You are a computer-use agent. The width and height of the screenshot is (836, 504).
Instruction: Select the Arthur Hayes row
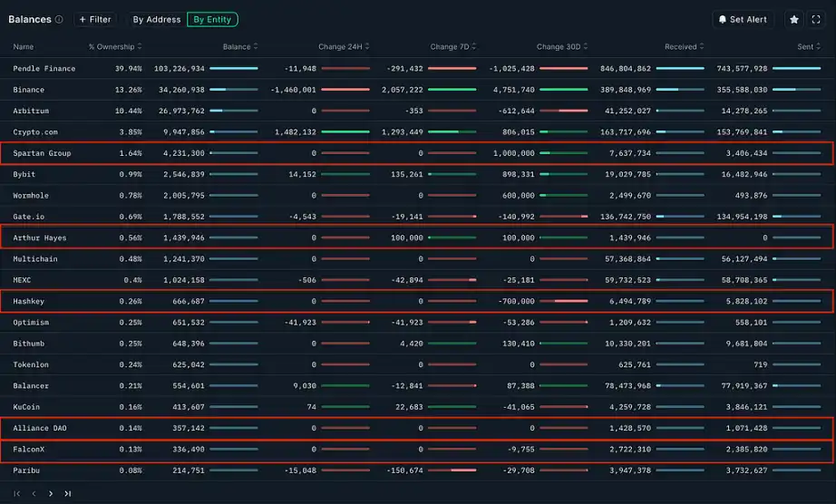point(40,237)
